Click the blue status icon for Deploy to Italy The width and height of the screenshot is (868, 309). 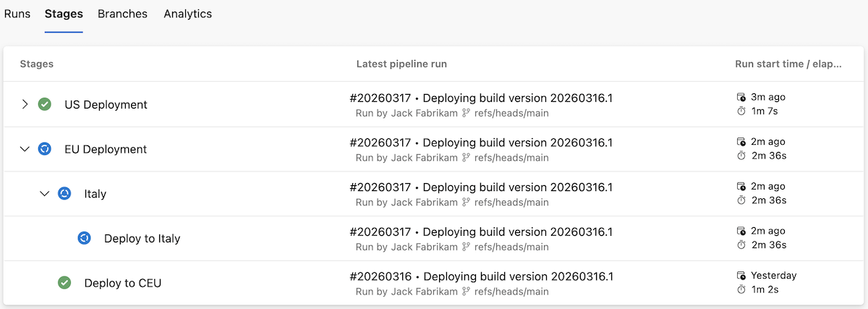[84, 238]
